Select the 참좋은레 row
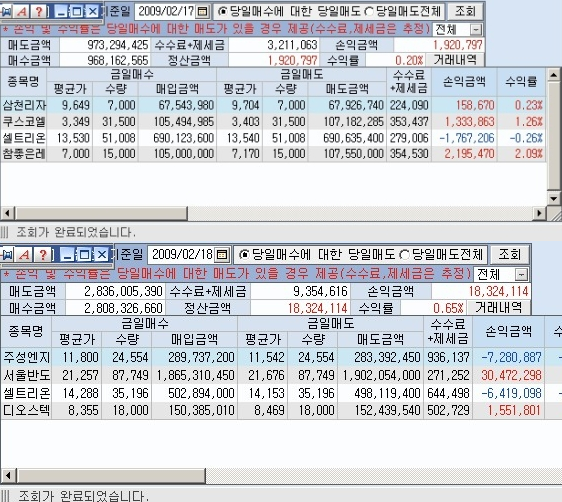Screen dimensions: 562x502 tap(273, 154)
